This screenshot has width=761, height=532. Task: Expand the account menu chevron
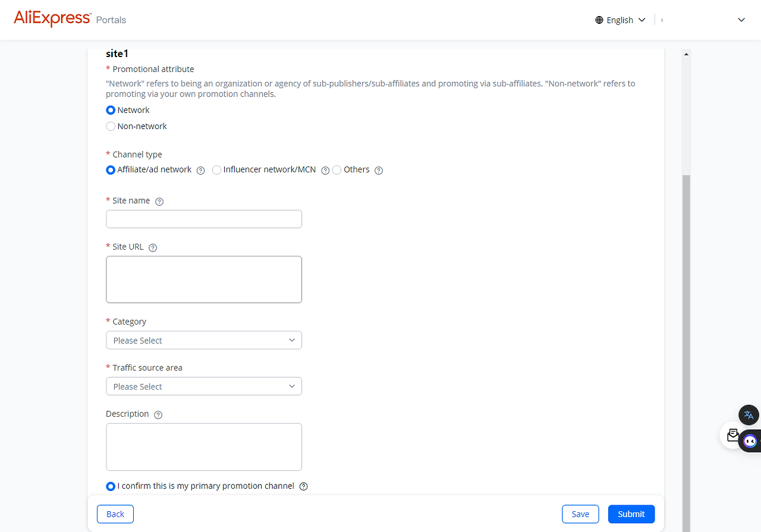tap(741, 20)
